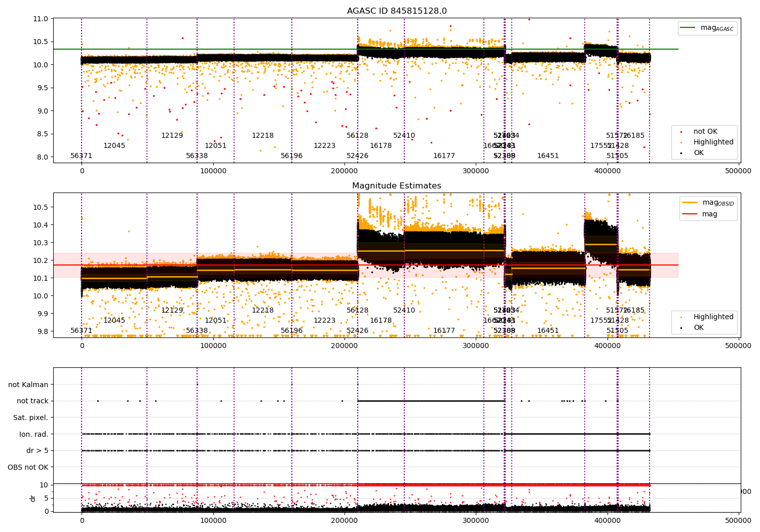Click the 'Magnitude Estimates' plot title
Screen dimensions: 760x532
pyautogui.click(x=397, y=186)
